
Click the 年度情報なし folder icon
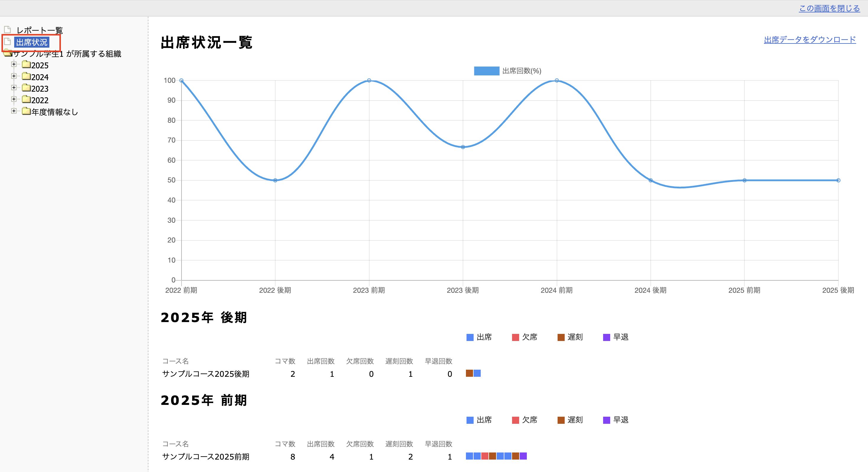26,111
